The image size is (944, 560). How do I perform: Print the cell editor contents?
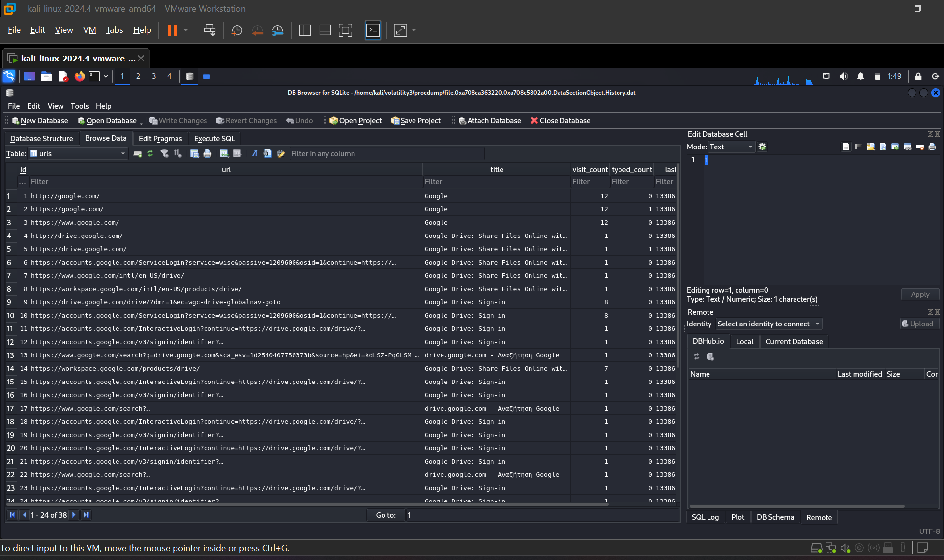[932, 147]
